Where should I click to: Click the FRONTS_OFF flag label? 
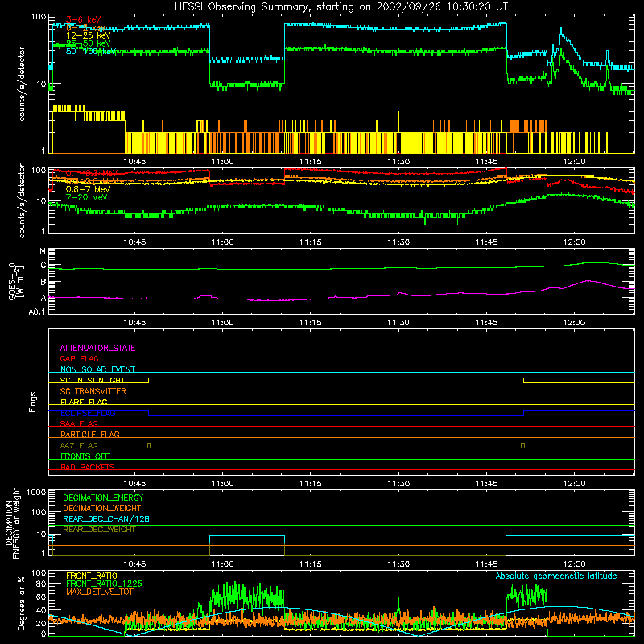point(85,456)
